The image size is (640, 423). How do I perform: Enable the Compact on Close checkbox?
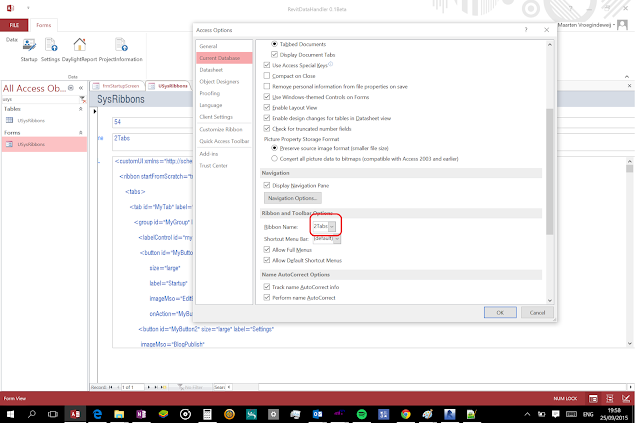click(267, 76)
